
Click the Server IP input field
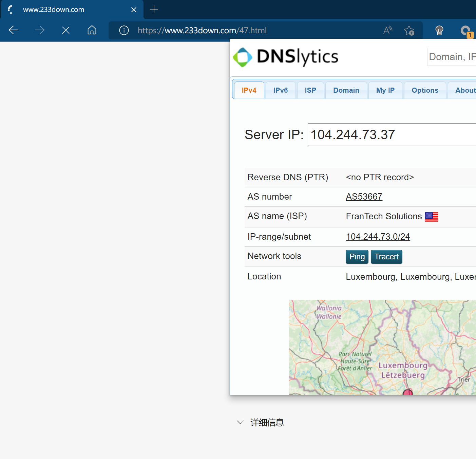[x=390, y=135]
